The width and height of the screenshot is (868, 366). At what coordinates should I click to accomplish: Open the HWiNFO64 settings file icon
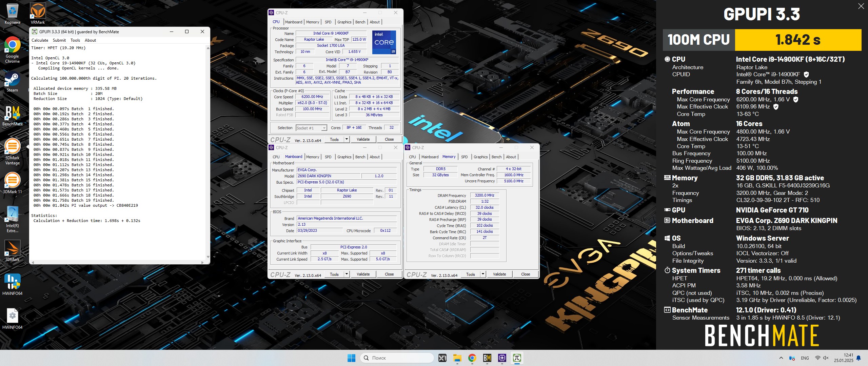click(x=12, y=319)
